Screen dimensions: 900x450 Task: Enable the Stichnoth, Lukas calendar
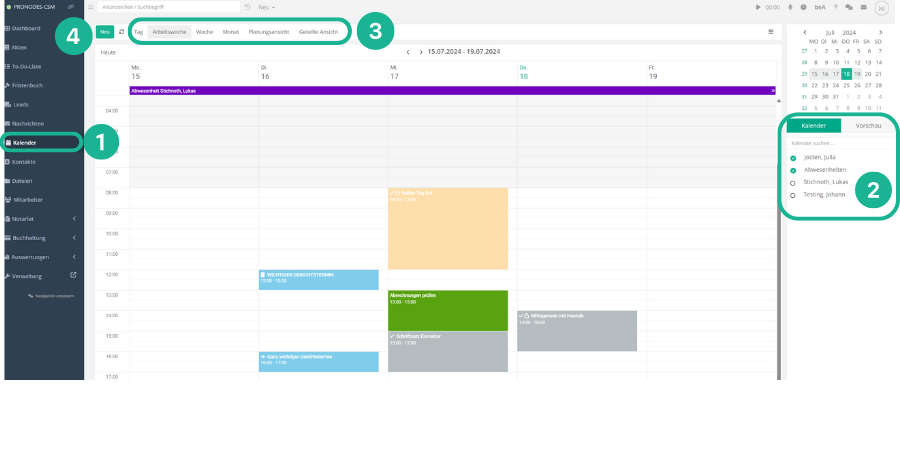point(793,182)
